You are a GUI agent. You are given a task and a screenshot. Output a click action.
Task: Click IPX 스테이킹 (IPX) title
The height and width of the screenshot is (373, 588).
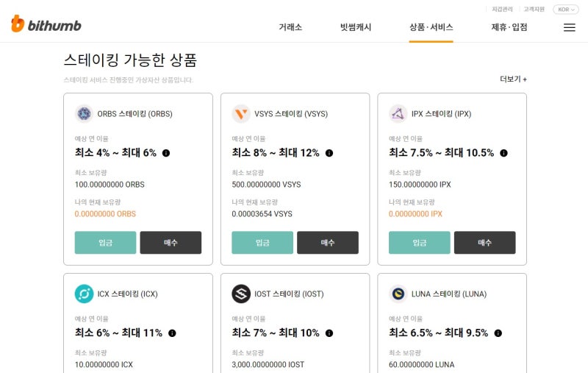tap(442, 114)
